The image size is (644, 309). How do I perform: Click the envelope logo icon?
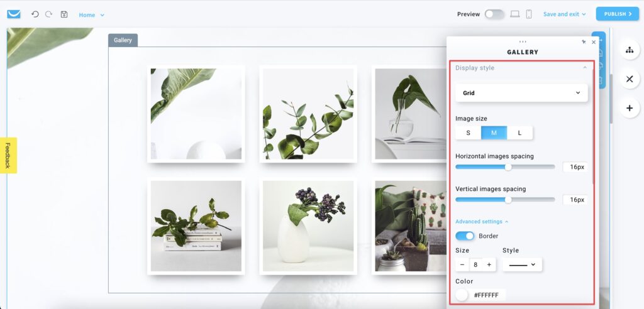tap(14, 14)
